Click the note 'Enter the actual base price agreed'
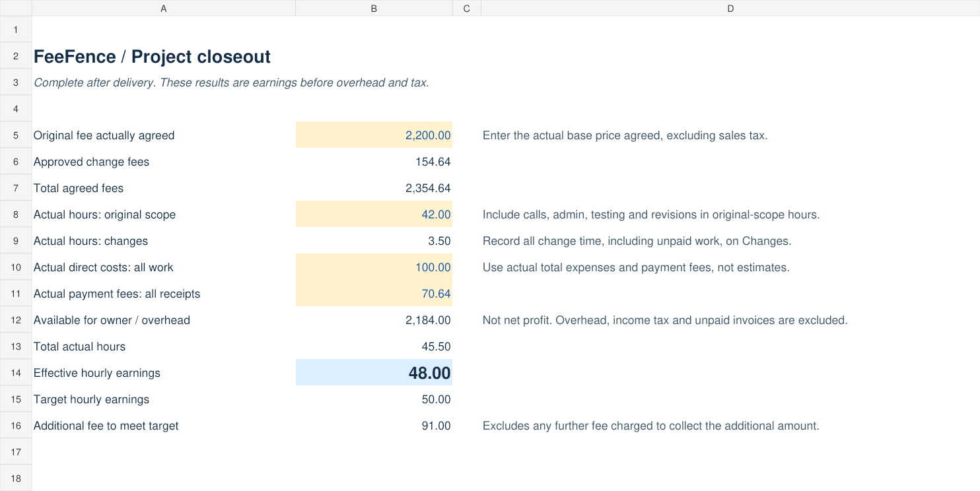Image resolution: width=980 pixels, height=491 pixels. tap(625, 135)
